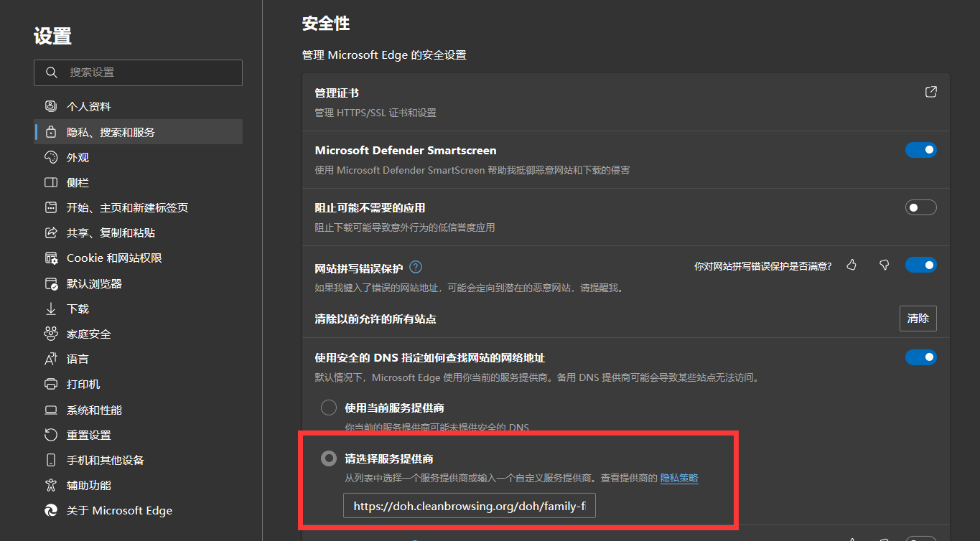Click the search magnifier in settings search box
Screen dimensions: 980x541
click(50, 72)
